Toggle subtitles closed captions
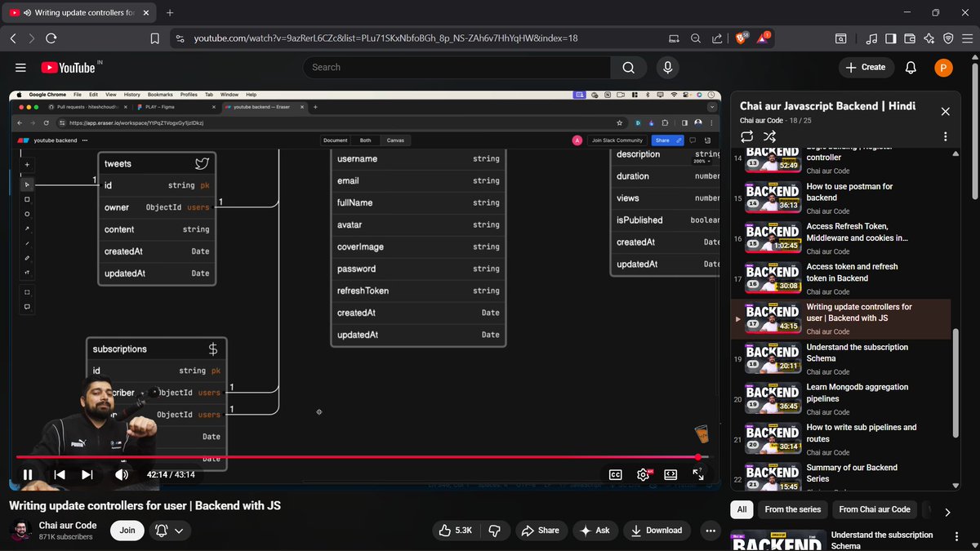 coord(616,474)
